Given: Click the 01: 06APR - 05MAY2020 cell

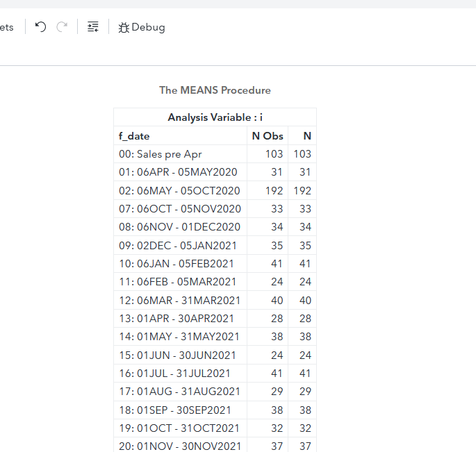Looking at the screenshot, I should (x=178, y=172).
